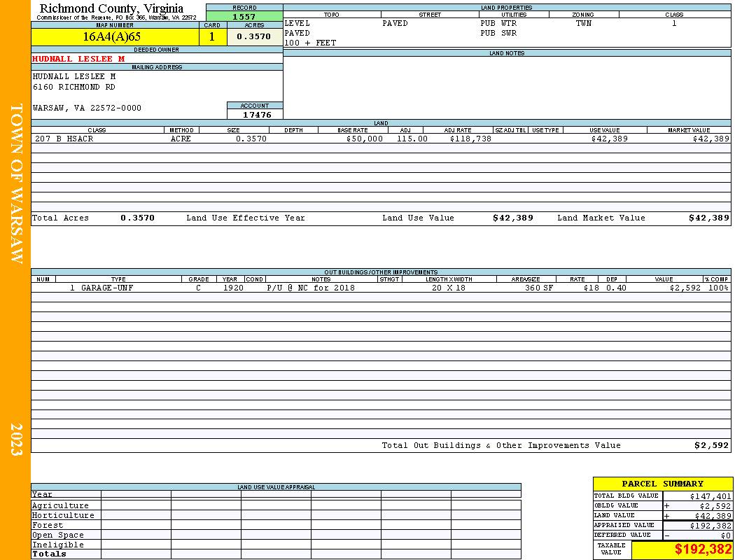Click the Total Acres label

(60, 218)
